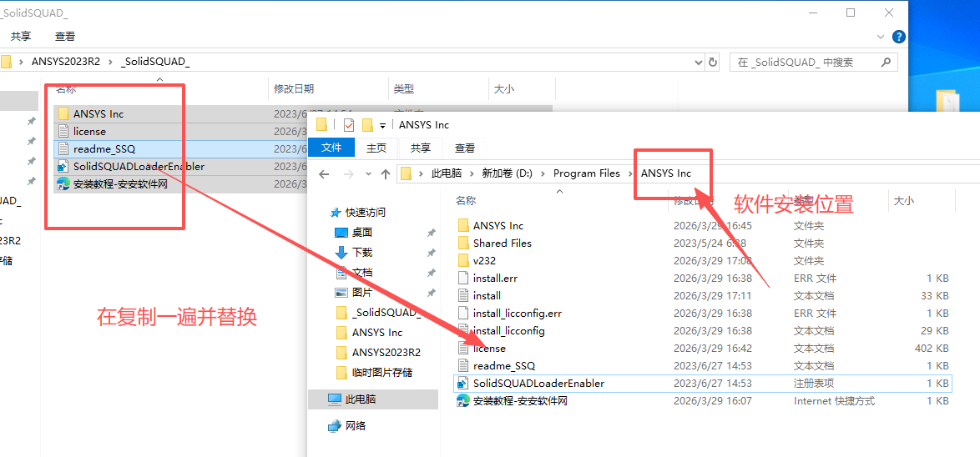Screen dimensions: 980x457
Task: Open the quick access toolbar customize dropdown
Action: click(x=382, y=125)
